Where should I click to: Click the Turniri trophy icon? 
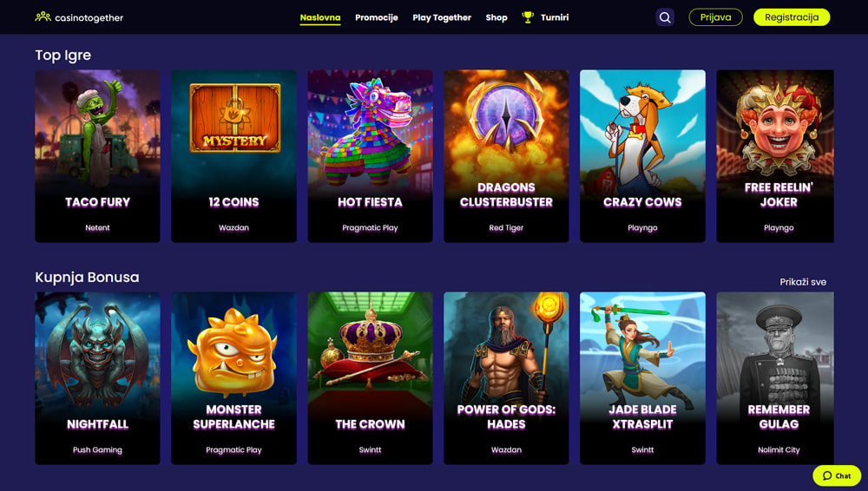pos(528,17)
